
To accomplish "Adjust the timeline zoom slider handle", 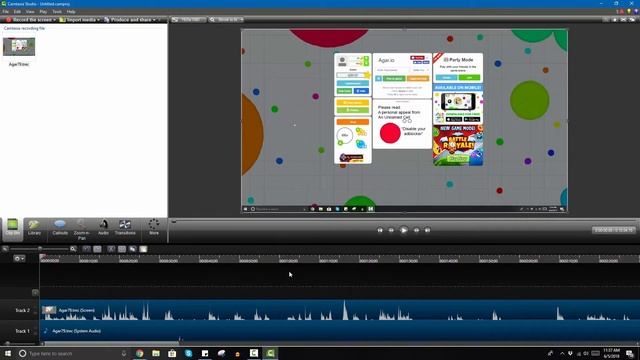I will click(40, 249).
